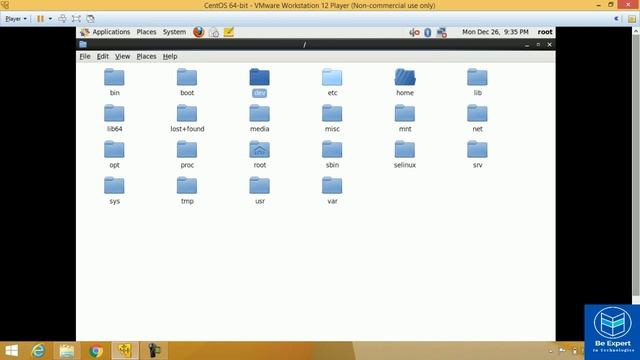Open the Places menu in file browser

coord(146,56)
